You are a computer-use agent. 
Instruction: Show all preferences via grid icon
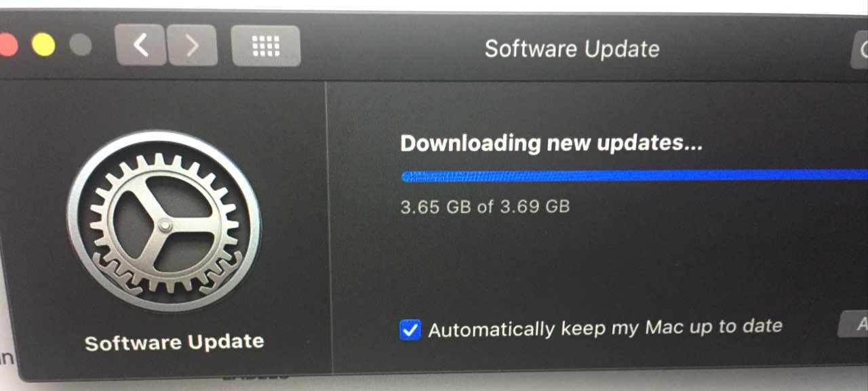tap(266, 45)
